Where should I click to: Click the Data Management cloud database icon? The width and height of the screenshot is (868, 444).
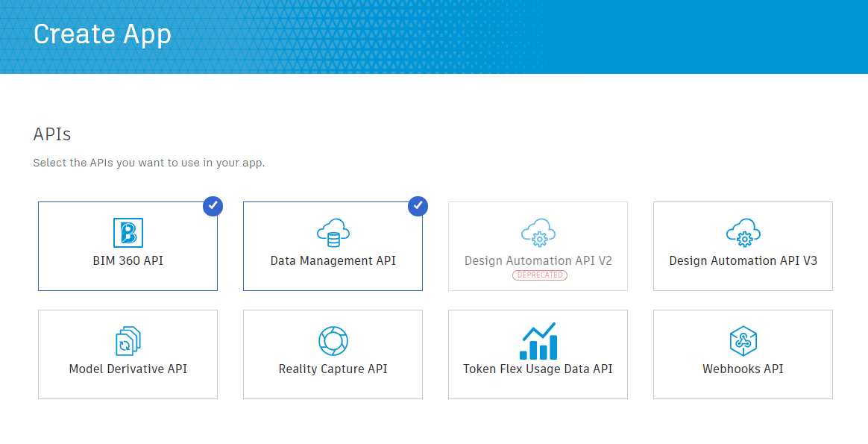pyautogui.click(x=333, y=233)
